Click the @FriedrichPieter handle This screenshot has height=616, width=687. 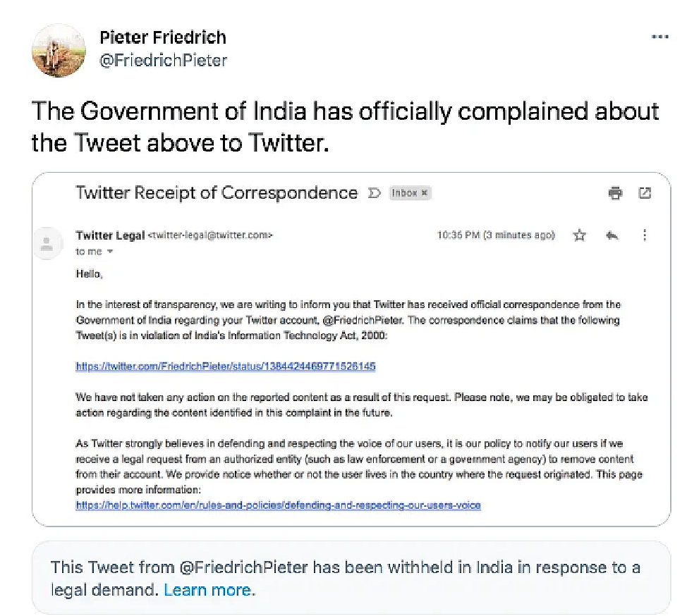pyautogui.click(x=164, y=60)
